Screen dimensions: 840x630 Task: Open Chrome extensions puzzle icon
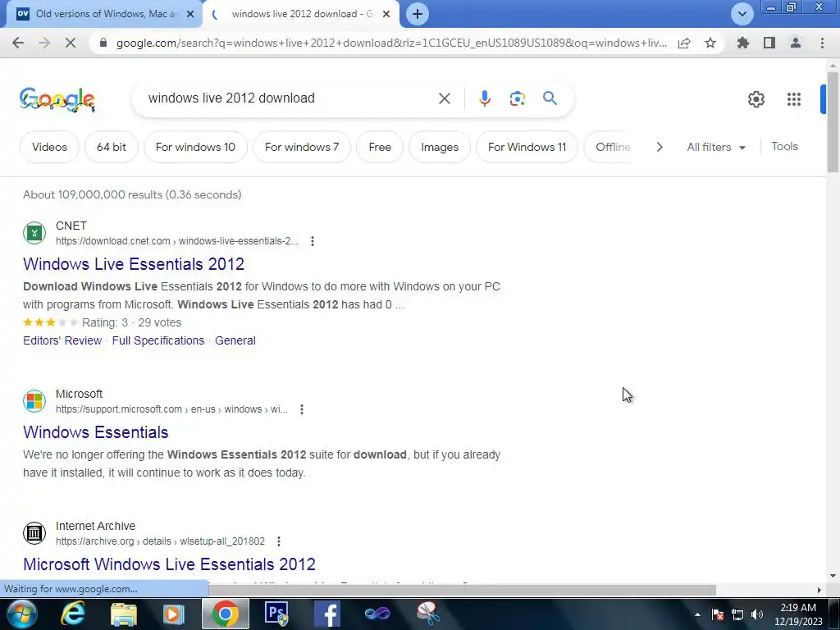pyautogui.click(x=743, y=43)
